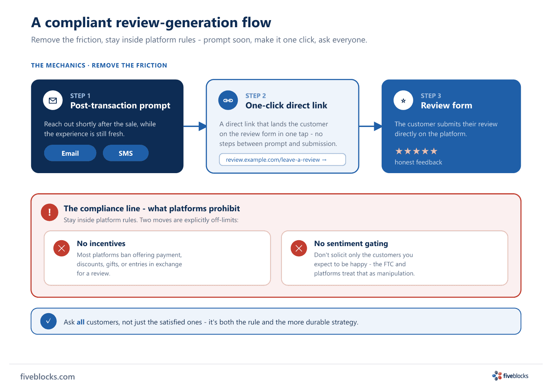Click the envelope icon in Step 1
552x392 pixels.
pos(53,101)
